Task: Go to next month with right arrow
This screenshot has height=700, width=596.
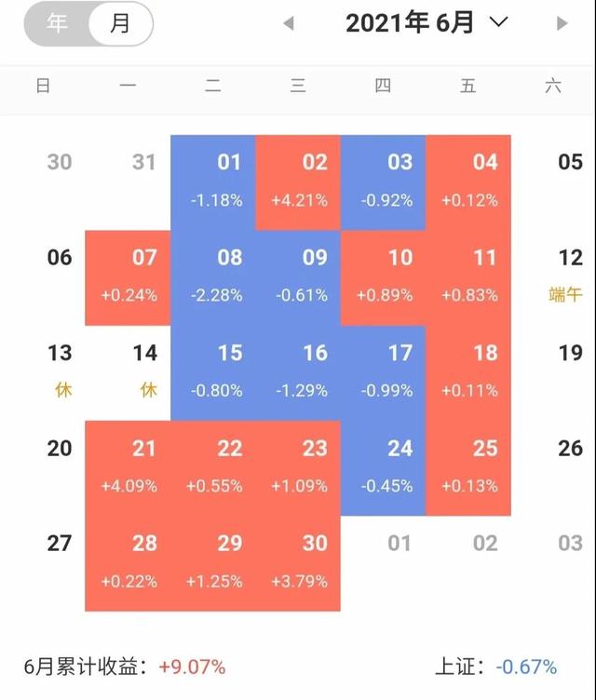Action: pos(562,23)
